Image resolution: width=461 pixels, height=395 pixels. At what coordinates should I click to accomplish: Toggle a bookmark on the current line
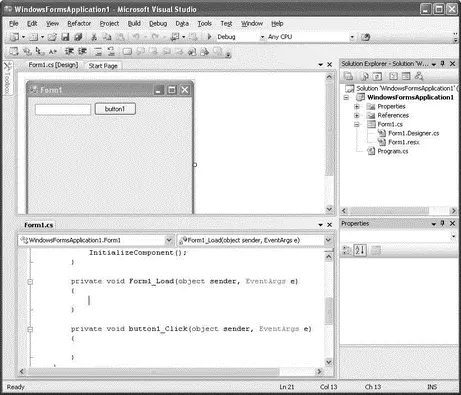pos(127,51)
